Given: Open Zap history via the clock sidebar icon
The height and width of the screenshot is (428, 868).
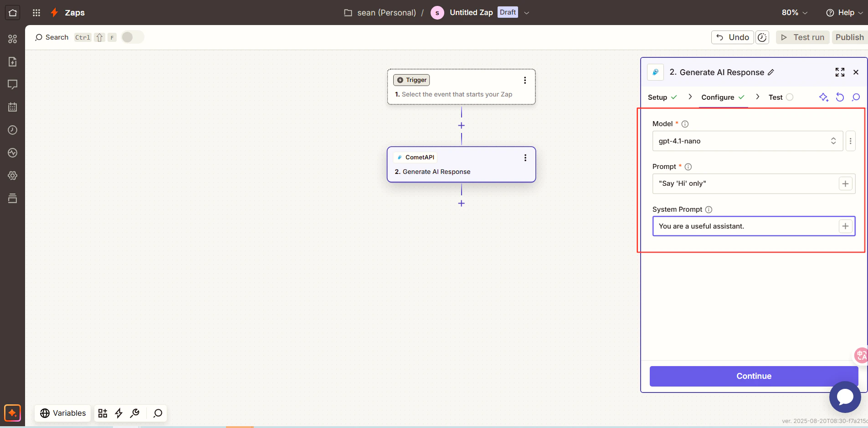Looking at the screenshot, I should tap(12, 130).
